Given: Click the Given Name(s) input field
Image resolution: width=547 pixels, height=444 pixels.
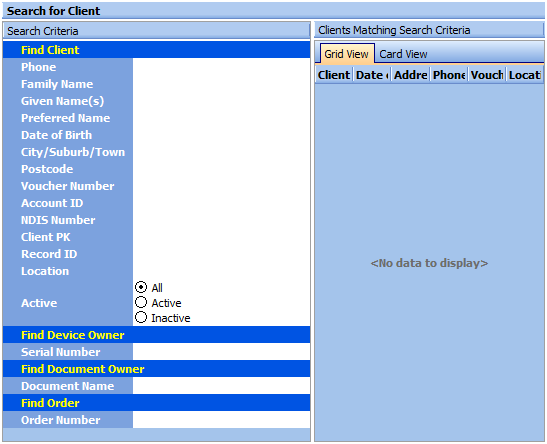Looking at the screenshot, I should click(221, 101).
